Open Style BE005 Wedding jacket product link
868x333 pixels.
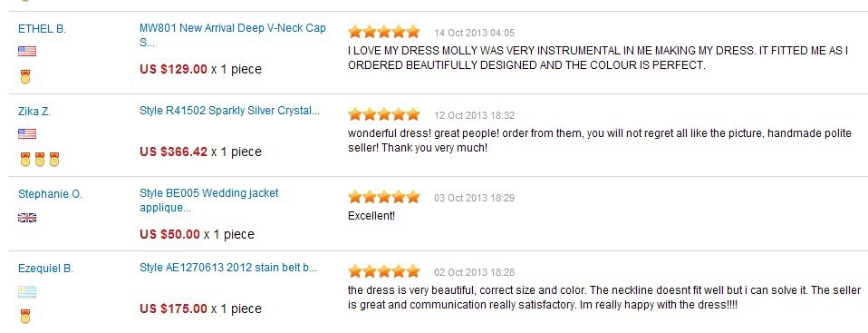coord(209,201)
